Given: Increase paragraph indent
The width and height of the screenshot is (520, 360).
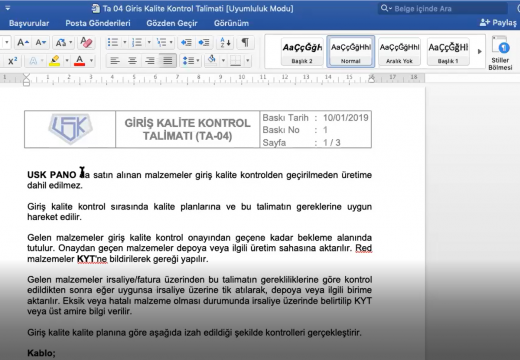Looking at the screenshot, I should [204, 42].
